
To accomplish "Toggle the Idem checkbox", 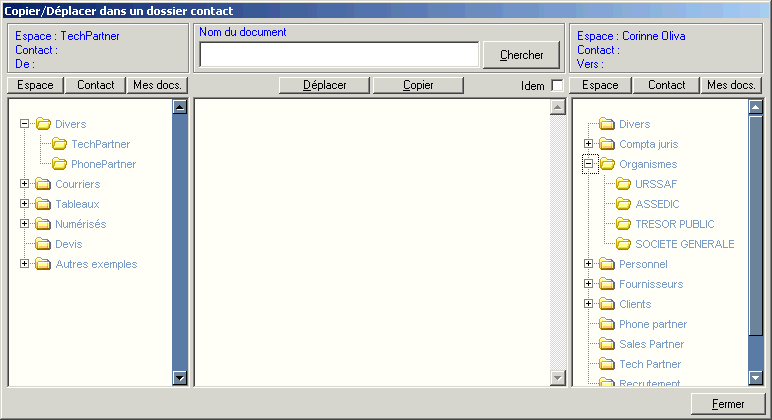I will pyautogui.click(x=557, y=86).
